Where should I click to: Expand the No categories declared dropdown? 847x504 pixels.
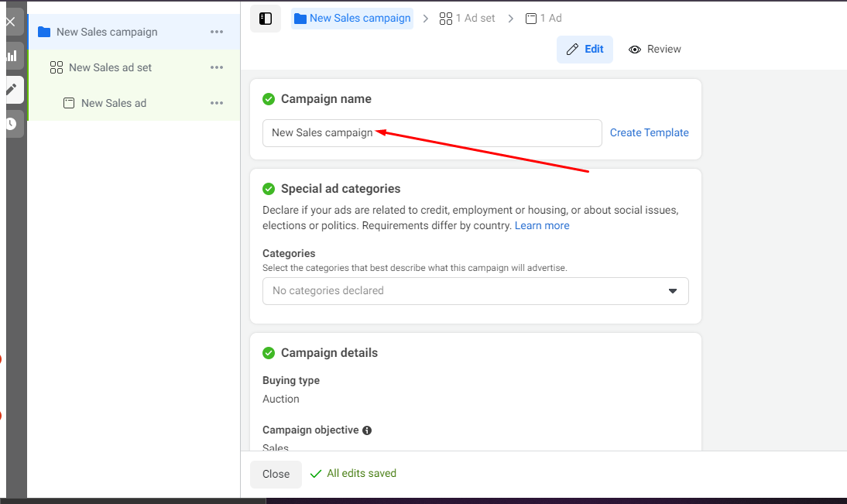click(475, 291)
